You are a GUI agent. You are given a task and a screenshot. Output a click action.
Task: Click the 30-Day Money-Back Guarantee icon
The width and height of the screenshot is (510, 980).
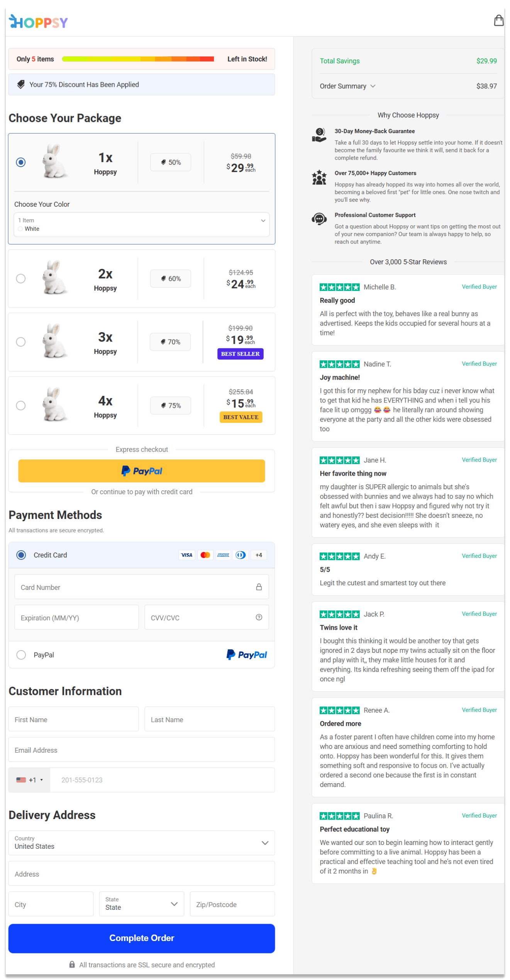click(319, 135)
